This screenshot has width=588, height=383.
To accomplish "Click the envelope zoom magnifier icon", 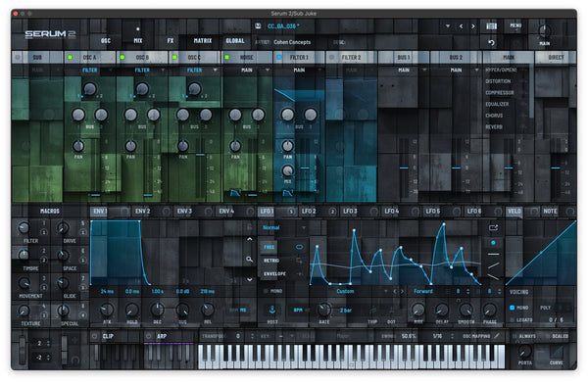I will pyautogui.click(x=249, y=259).
